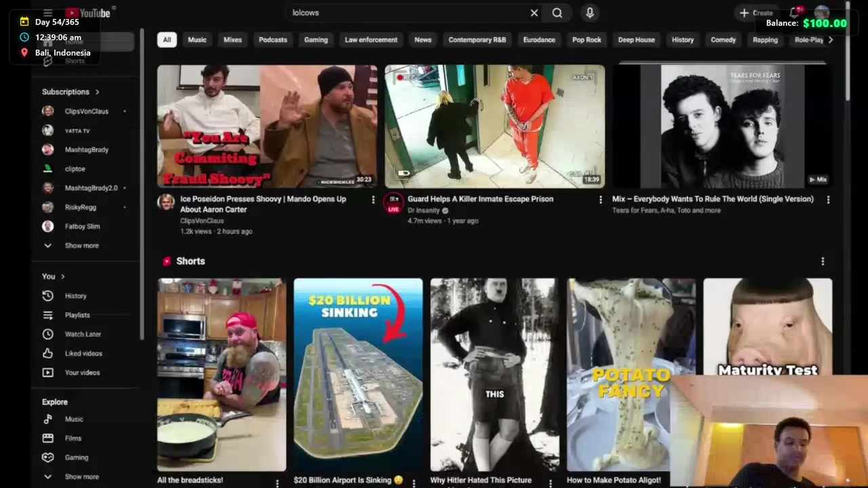Select the Pop Rock chip
This screenshot has width=868, height=488.
click(587, 40)
